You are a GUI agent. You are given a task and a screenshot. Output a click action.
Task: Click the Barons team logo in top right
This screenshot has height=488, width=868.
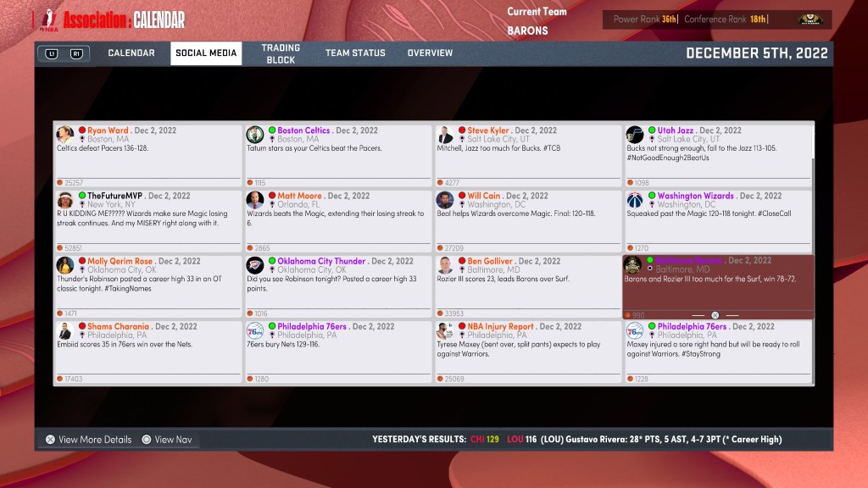point(810,19)
